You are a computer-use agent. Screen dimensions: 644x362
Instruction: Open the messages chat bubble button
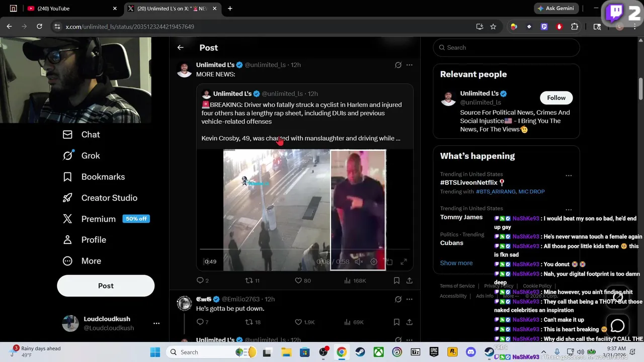point(617,325)
